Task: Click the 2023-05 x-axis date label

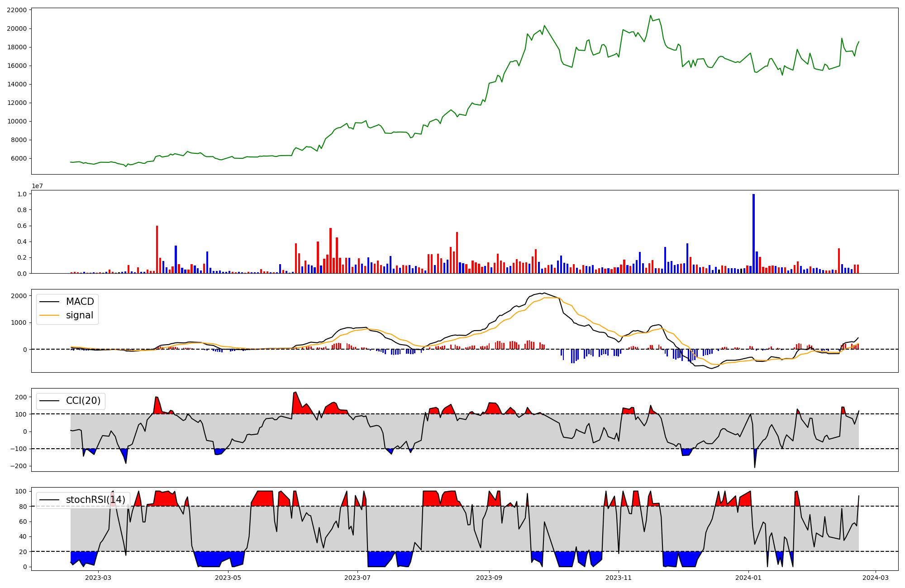Action: click(x=228, y=578)
